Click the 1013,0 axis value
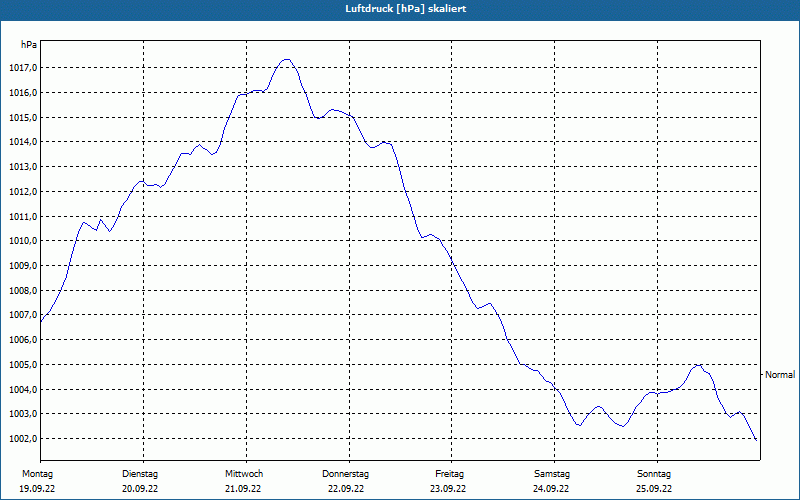 click(23, 167)
